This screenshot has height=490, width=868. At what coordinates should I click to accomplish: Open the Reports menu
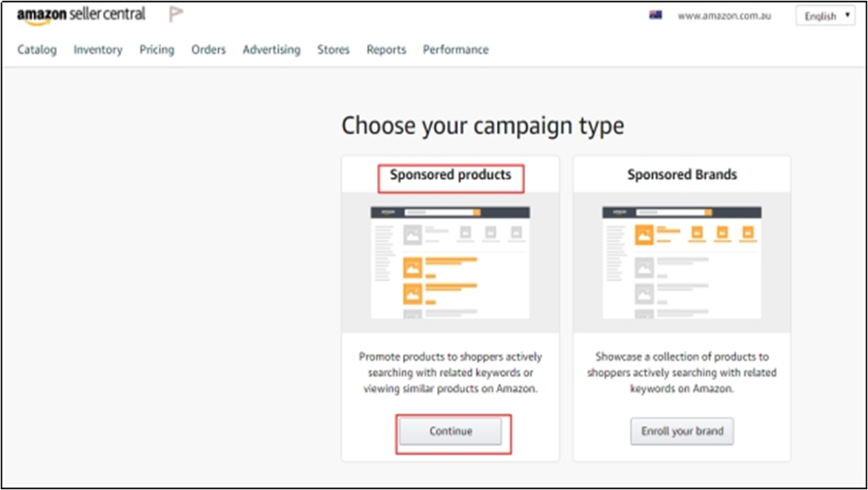coord(386,50)
